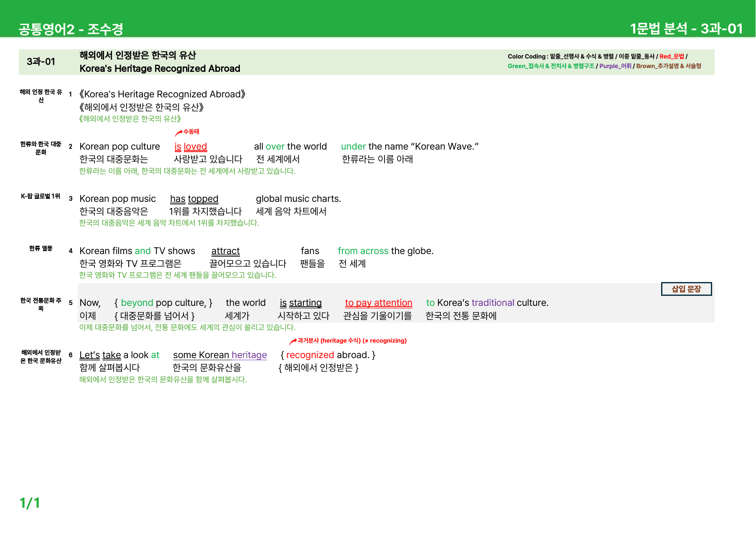Click the side label K-팝 글로벌 1위
The image size is (756, 534).
pyautogui.click(x=41, y=196)
